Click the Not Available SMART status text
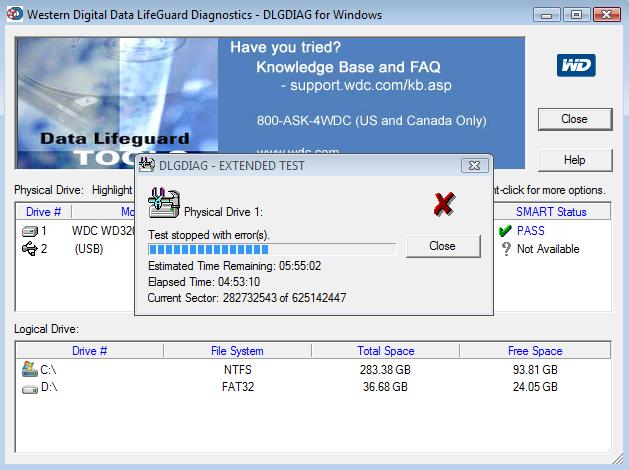Viewport: 629px width, 470px height. tap(548, 249)
